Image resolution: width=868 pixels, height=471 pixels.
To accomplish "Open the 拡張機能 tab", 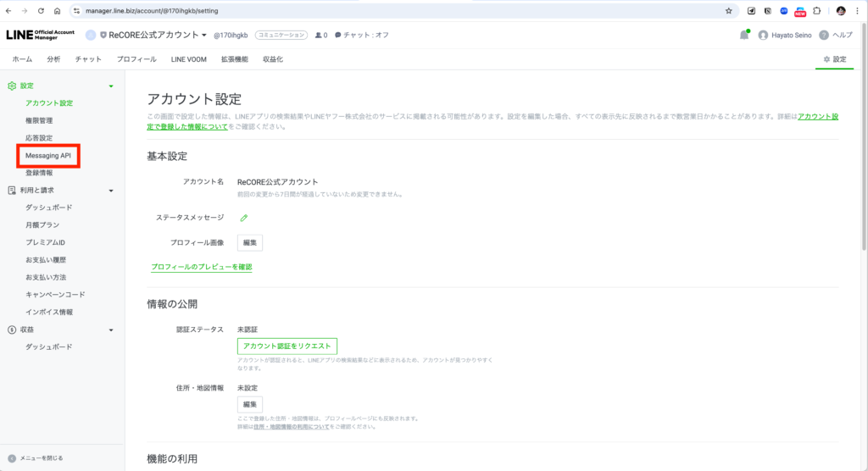I will point(235,59).
